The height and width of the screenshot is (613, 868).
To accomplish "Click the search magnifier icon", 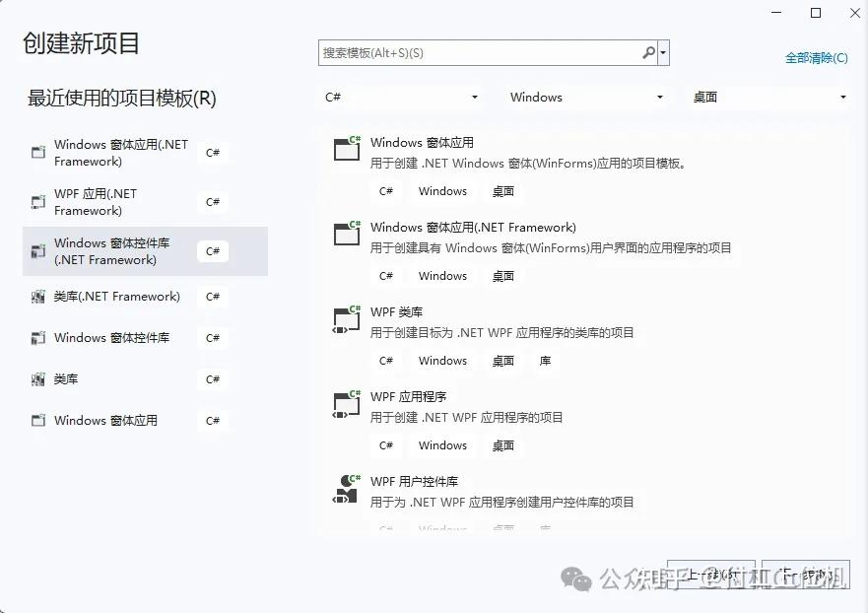I will click(x=648, y=52).
